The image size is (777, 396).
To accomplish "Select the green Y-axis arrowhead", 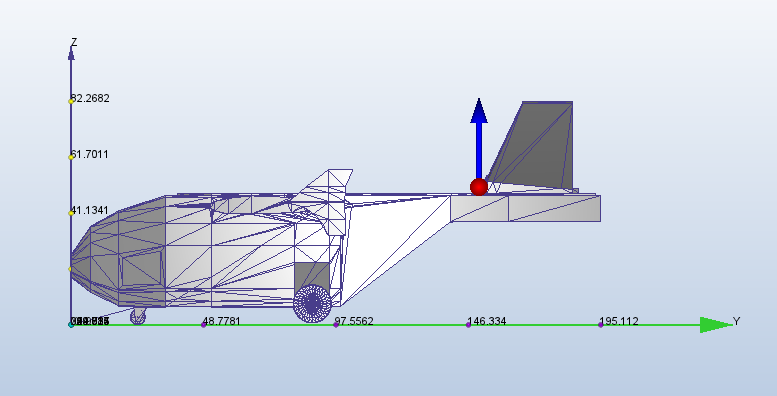I will 716,325.
